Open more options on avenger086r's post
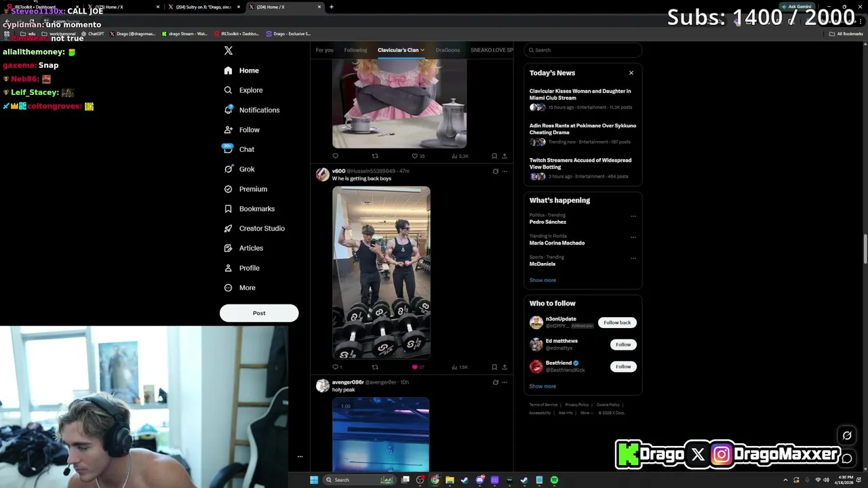 tap(505, 382)
